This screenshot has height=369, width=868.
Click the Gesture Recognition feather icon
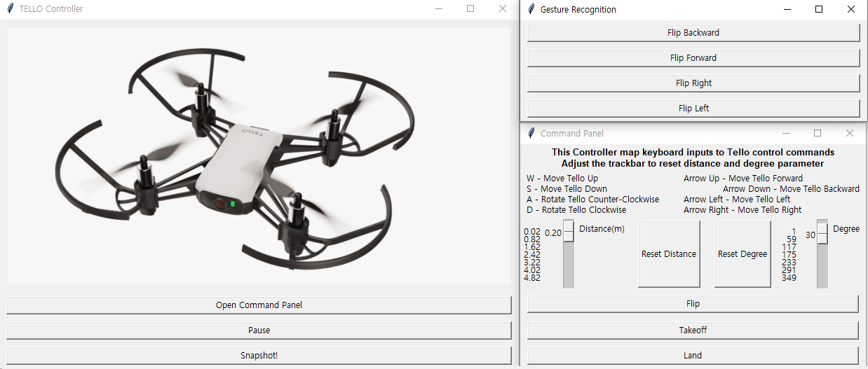532,9
